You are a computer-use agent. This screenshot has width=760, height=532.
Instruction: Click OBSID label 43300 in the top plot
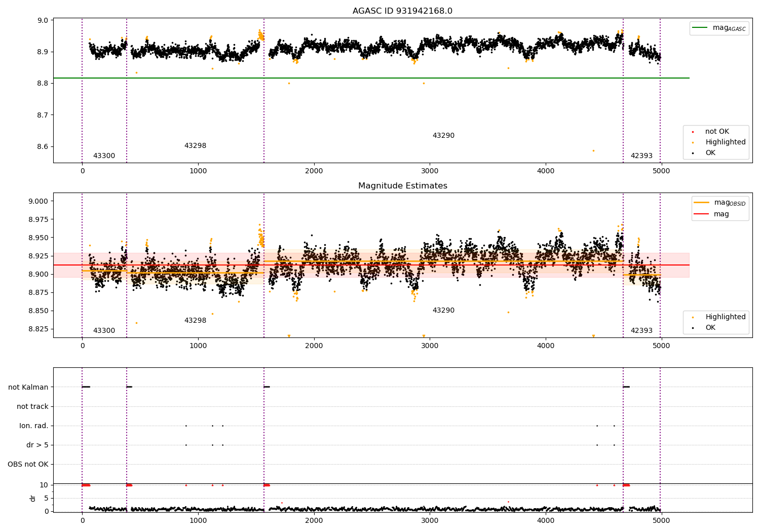pyautogui.click(x=104, y=156)
